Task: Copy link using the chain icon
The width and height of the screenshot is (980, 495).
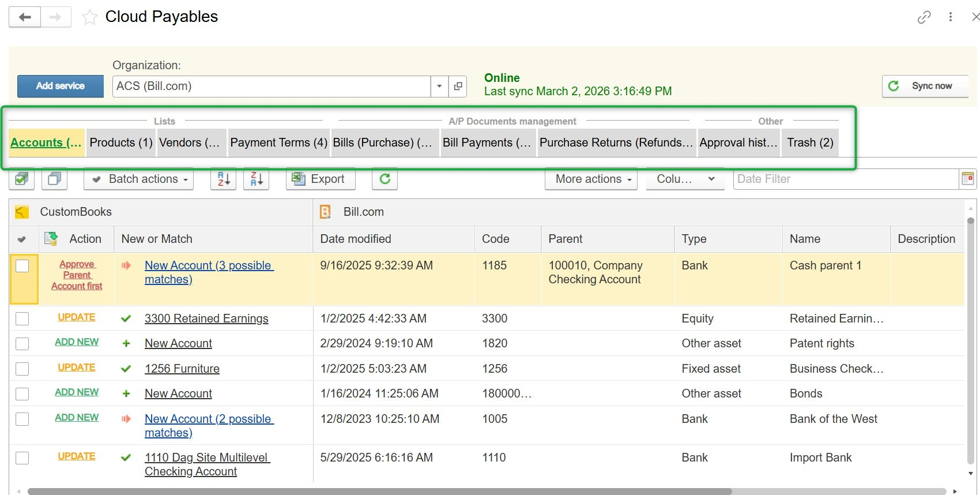Action: pyautogui.click(x=924, y=17)
